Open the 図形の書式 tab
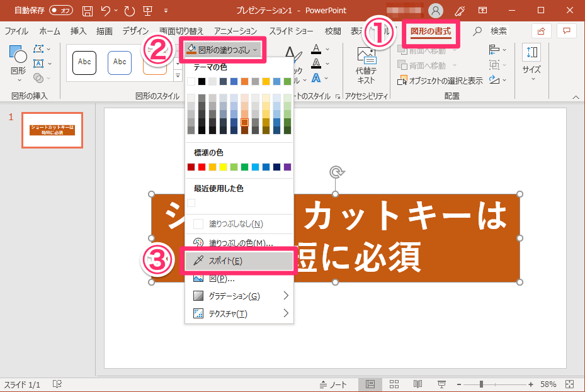Screen dimensions: 585x392 tap(431, 31)
